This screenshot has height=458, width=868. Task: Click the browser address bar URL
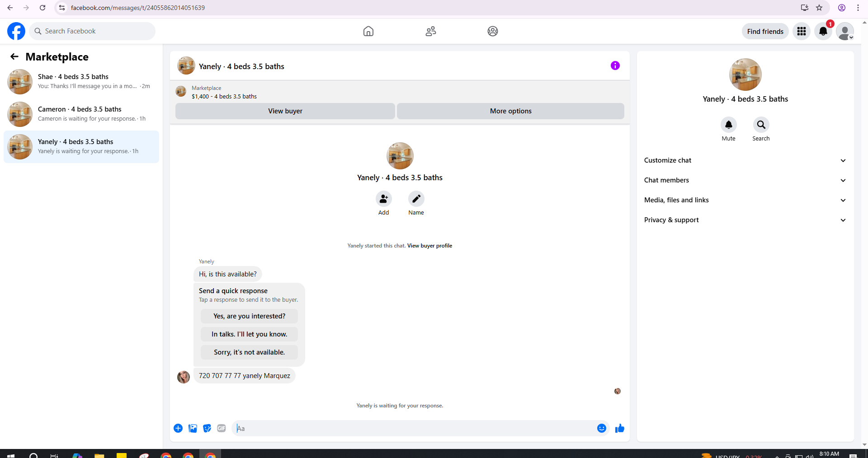[x=138, y=8]
